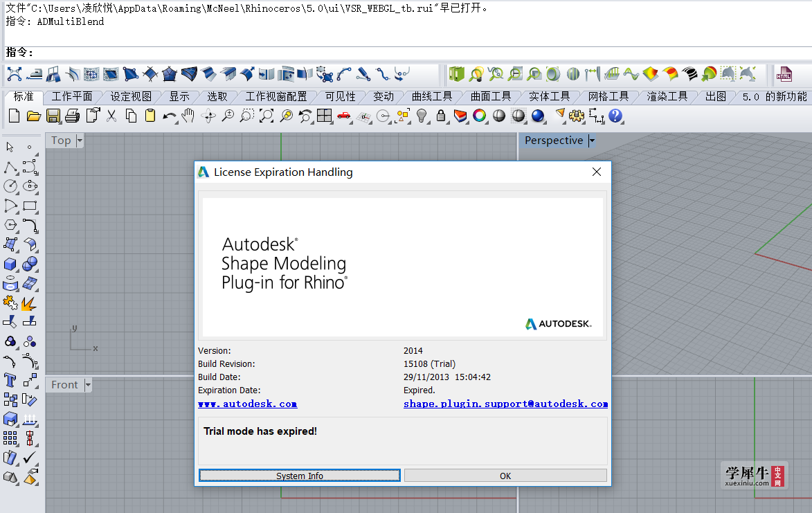Save the model with the floppy disk icon

(x=53, y=116)
